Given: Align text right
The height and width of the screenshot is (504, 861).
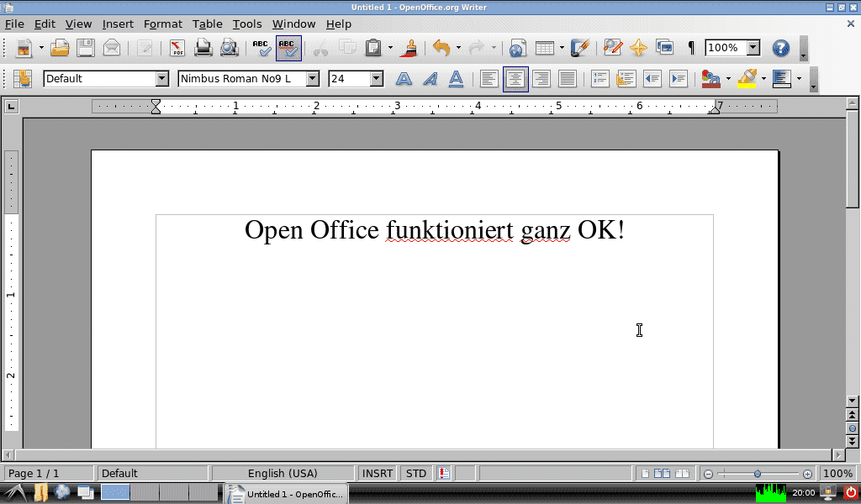Looking at the screenshot, I should [541, 79].
